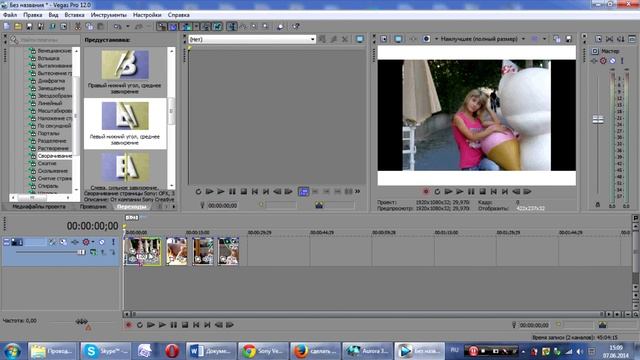Select the first video clip on timeline
The height and width of the screenshot is (360, 640).
point(142,251)
